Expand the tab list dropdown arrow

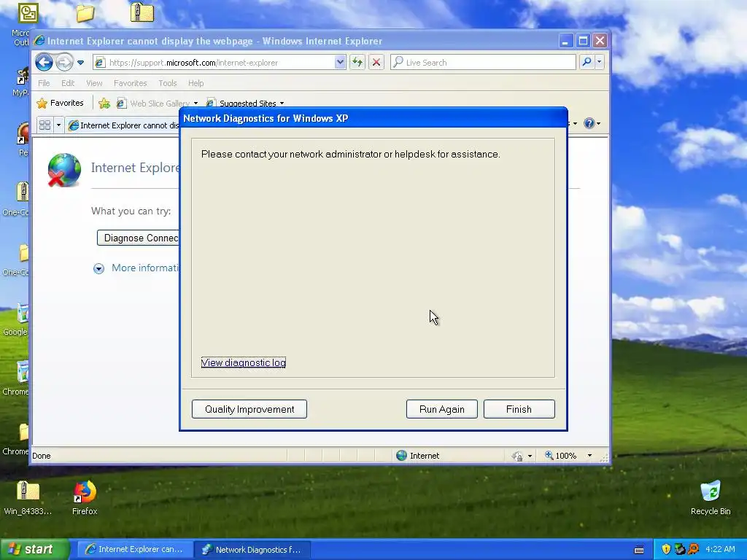pyautogui.click(x=58, y=125)
